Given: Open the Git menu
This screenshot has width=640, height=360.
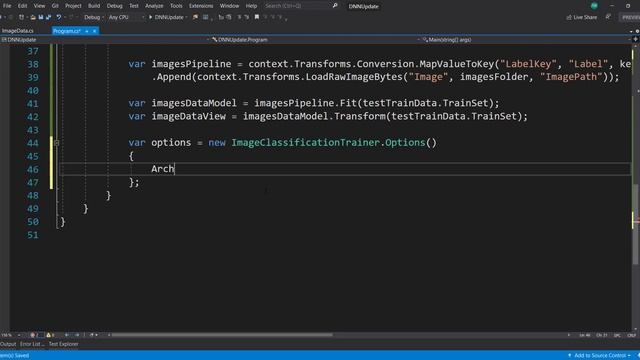Looking at the screenshot, I should point(55,6).
